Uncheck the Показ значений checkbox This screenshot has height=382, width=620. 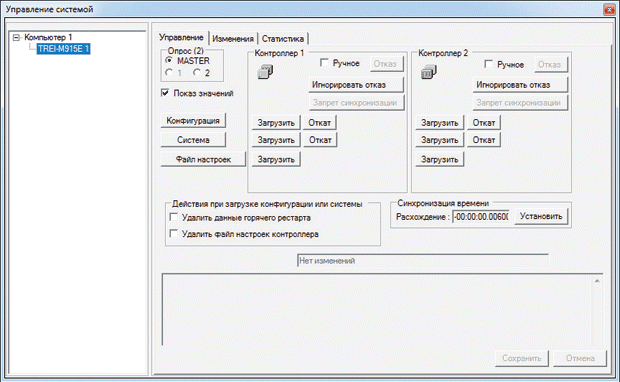coord(165,93)
